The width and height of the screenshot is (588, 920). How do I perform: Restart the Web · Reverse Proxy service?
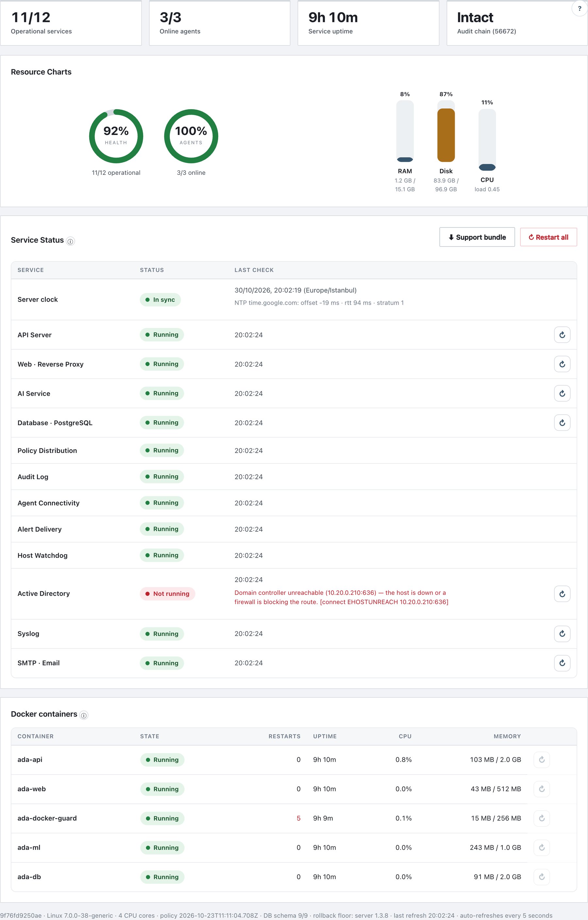click(x=562, y=364)
